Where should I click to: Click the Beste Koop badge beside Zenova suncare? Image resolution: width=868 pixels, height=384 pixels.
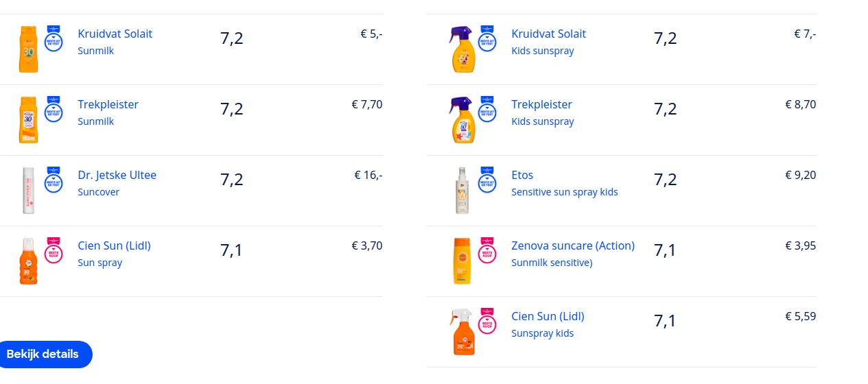(x=487, y=251)
